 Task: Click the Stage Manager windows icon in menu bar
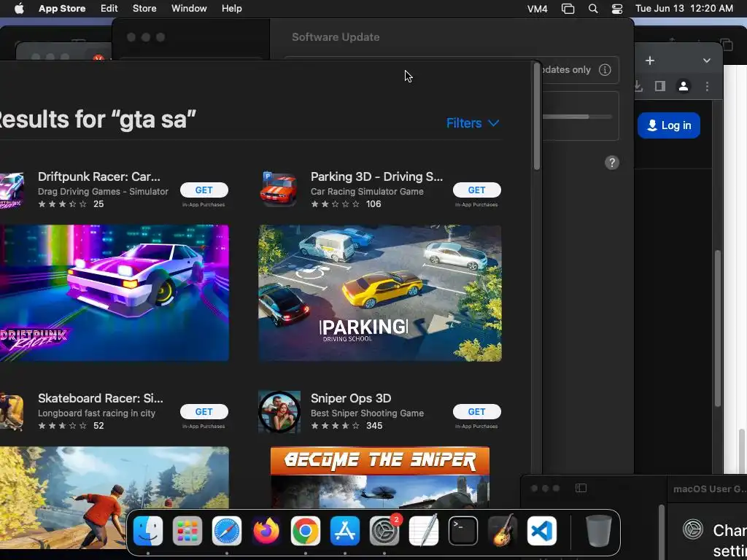point(568,9)
